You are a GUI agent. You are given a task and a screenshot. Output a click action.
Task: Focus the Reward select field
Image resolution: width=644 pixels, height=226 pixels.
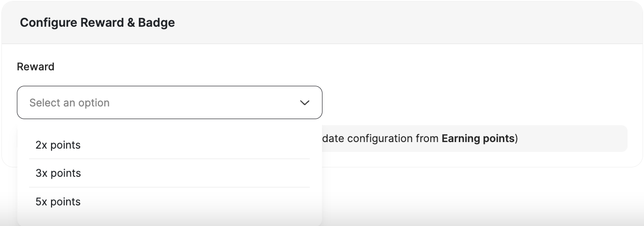169,103
